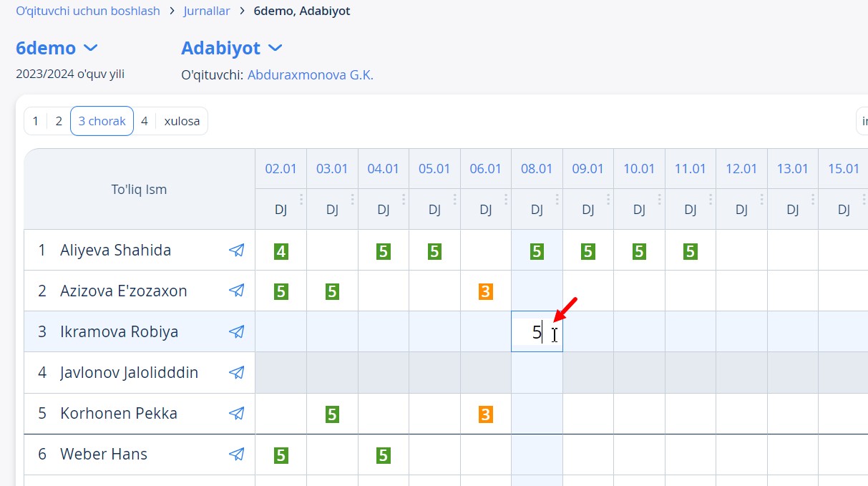This screenshot has width=868, height=486.
Task: Open column options dots under 04.01
Action: point(404,199)
